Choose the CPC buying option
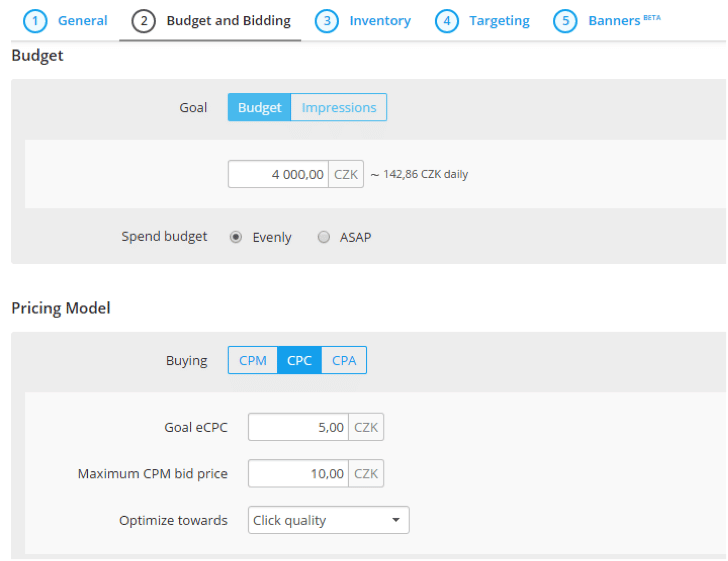728x561 pixels. [299, 361]
